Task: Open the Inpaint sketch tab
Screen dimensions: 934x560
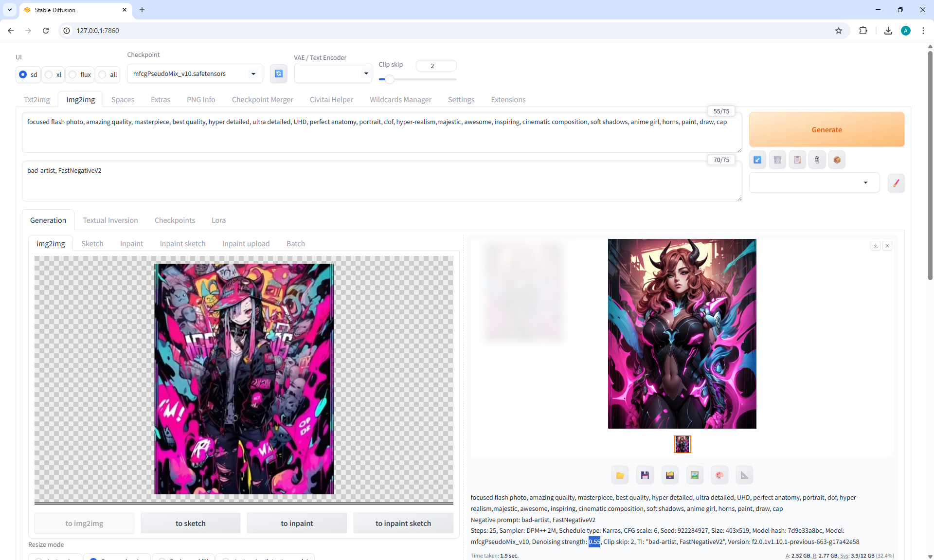Action: click(x=182, y=244)
